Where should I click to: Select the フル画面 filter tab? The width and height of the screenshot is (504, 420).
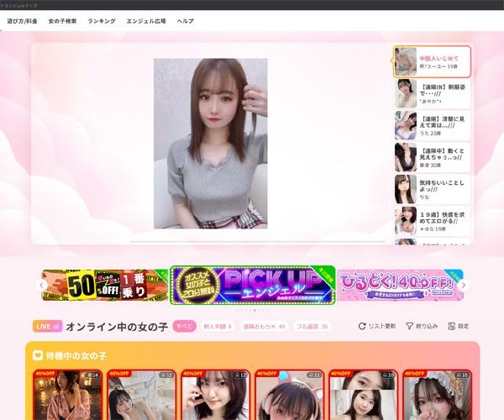click(312, 326)
